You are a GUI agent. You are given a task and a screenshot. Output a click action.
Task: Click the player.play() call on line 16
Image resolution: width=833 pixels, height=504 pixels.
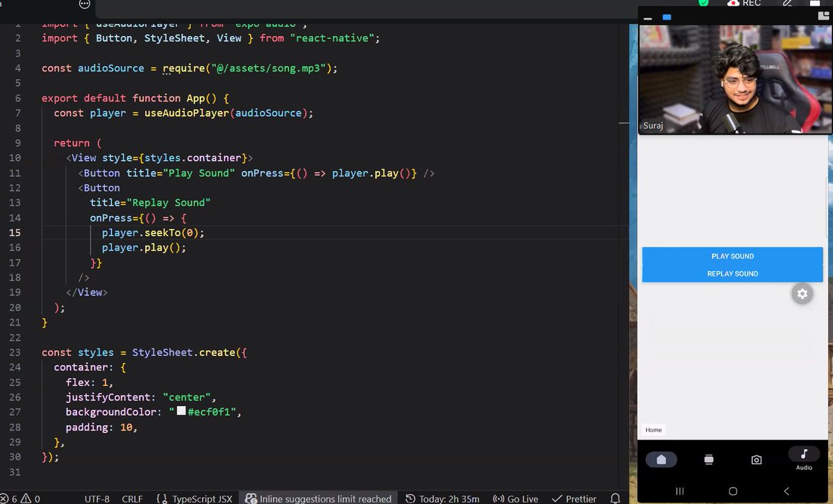point(144,247)
